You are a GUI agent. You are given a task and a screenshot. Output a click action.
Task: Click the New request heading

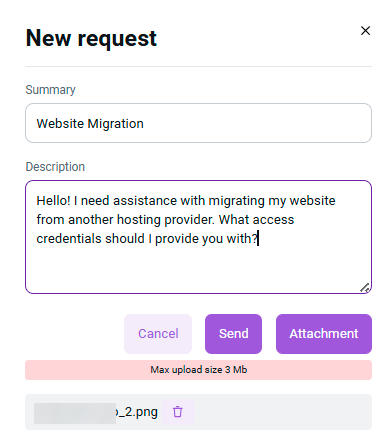coord(91,38)
